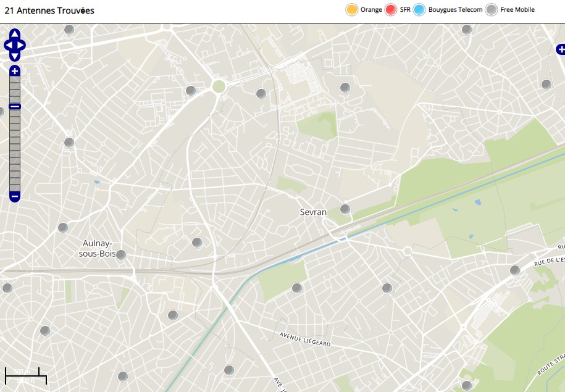Click the pan up arrow
The width and height of the screenshot is (565, 392).
(15, 34)
